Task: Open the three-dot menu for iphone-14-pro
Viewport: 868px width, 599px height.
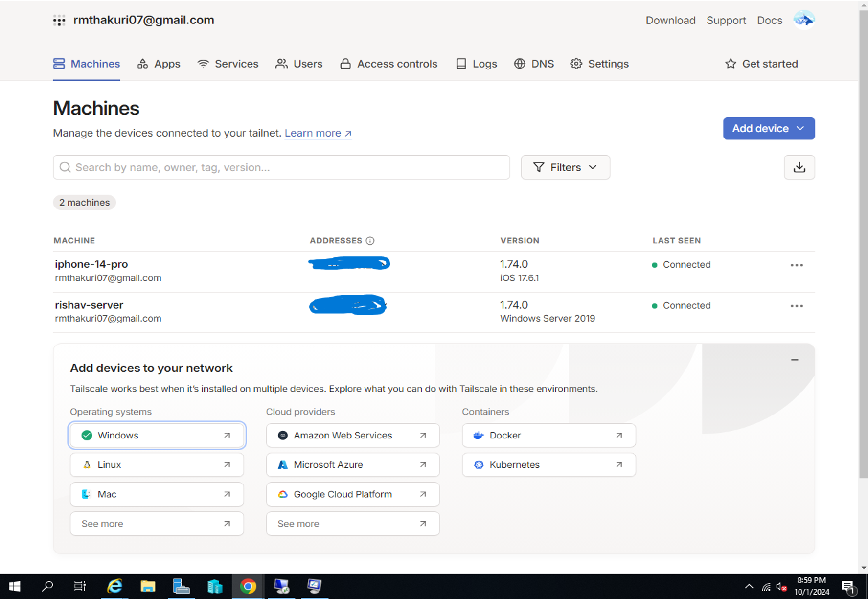Action: click(797, 265)
